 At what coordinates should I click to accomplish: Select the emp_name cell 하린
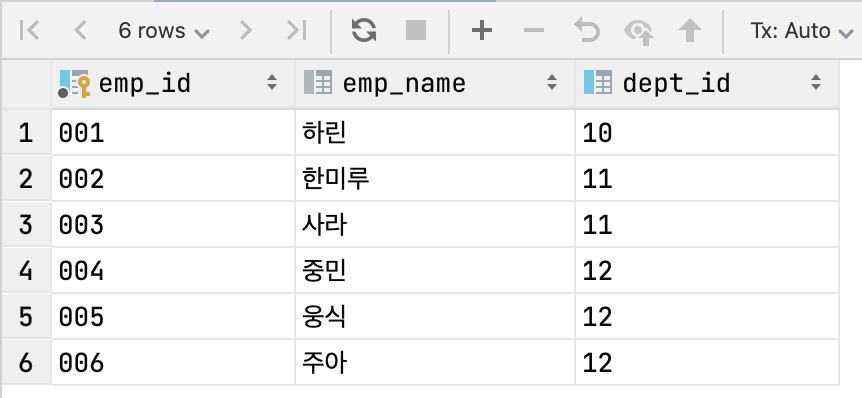tap(435, 132)
